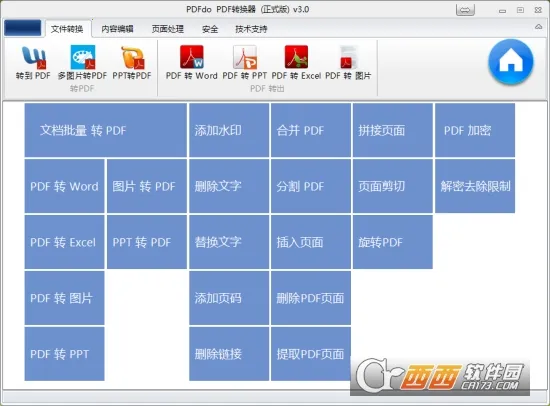Open the PDF 转 Excel tile
The width and height of the screenshot is (550, 406).
point(65,242)
